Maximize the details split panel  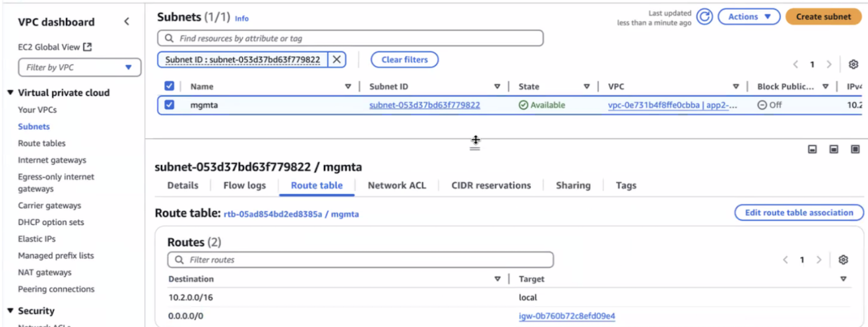[x=855, y=149]
